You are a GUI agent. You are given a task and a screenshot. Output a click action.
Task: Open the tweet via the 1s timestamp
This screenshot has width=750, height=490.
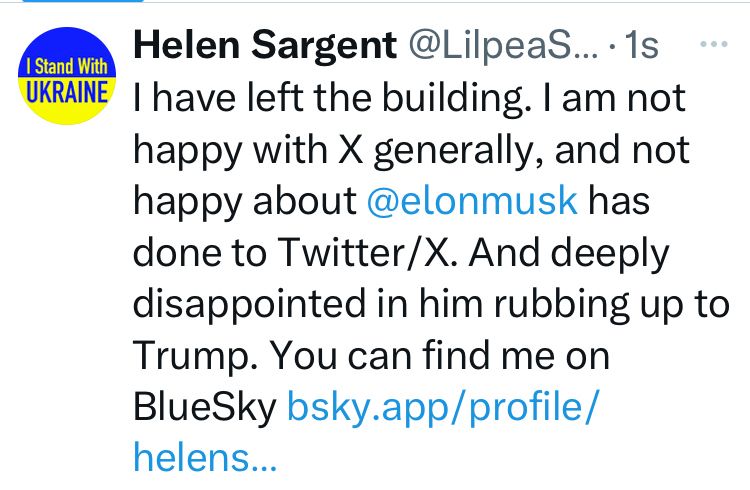(640, 45)
